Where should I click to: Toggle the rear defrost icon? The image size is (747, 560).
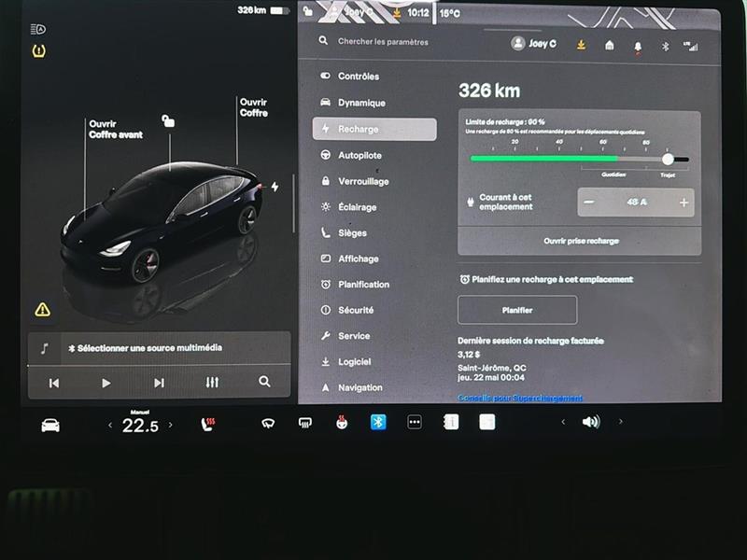(305, 423)
